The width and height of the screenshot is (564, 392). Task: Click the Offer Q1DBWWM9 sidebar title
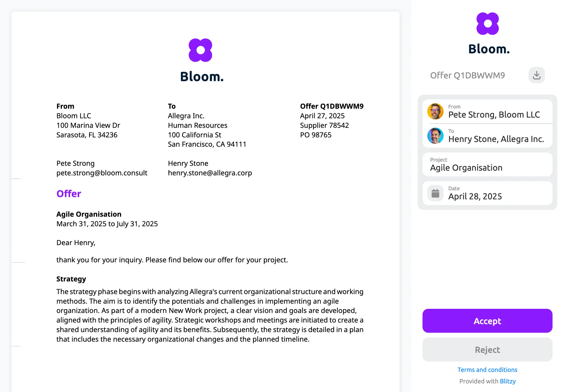click(467, 75)
